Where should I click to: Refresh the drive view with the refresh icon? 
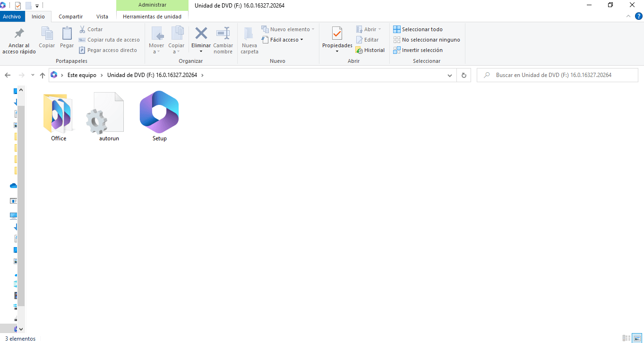click(x=463, y=75)
